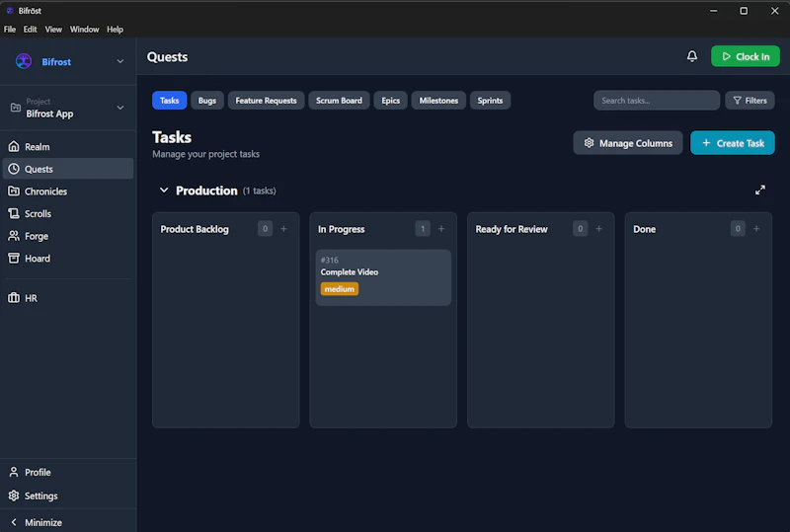
Task: Focus the Search tasks field
Action: 657,101
